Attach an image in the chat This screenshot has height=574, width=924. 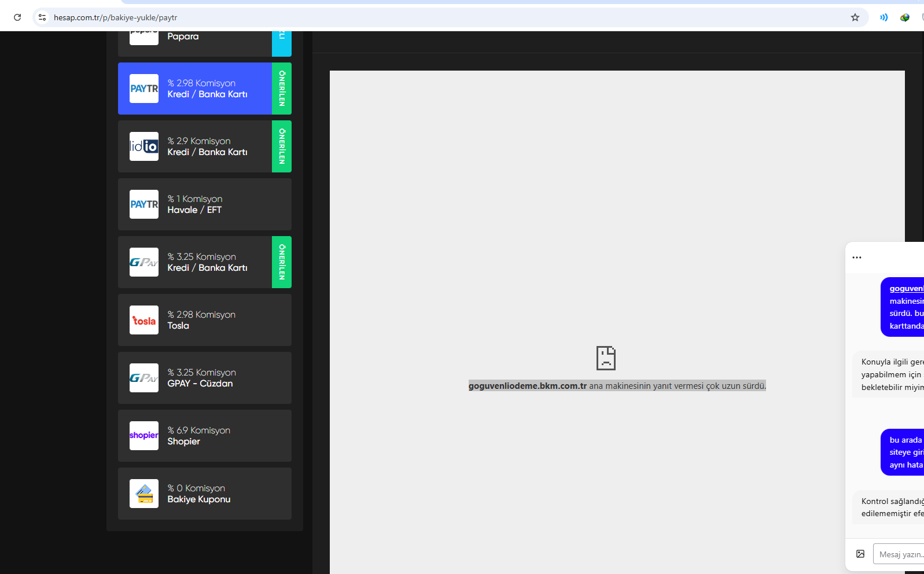coord(860,554)
